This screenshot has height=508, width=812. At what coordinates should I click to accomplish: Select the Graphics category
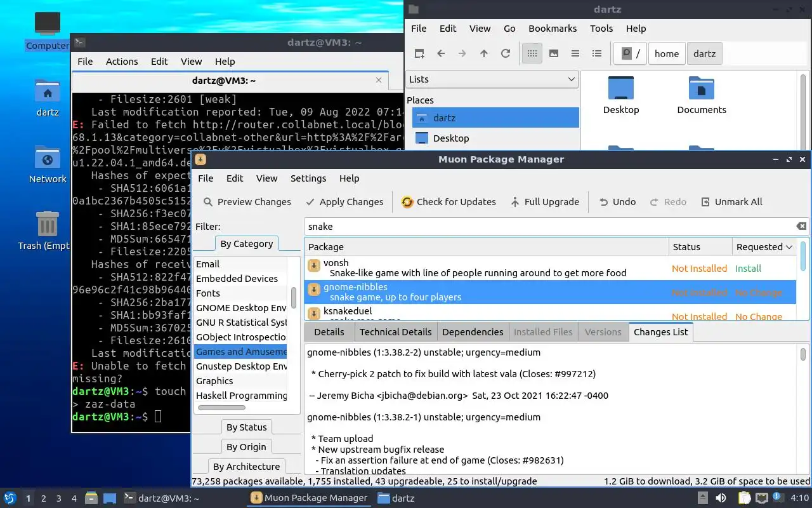pos(241,381)
